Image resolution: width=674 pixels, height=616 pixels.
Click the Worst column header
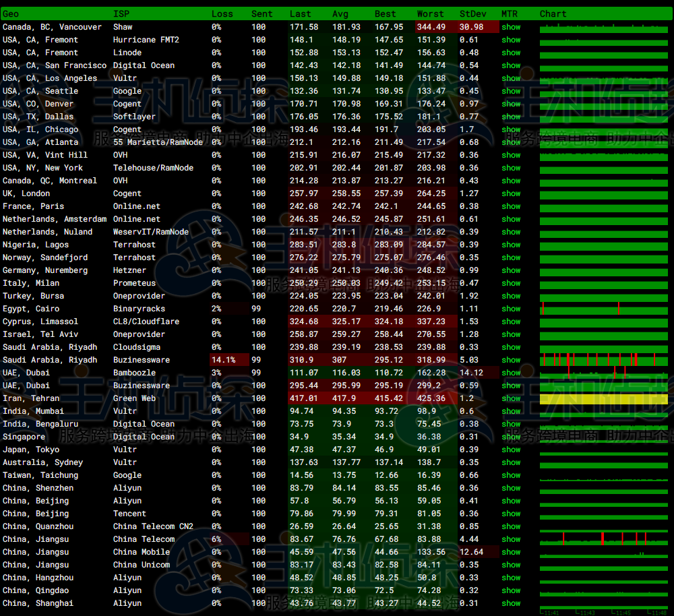coord(430,13)
